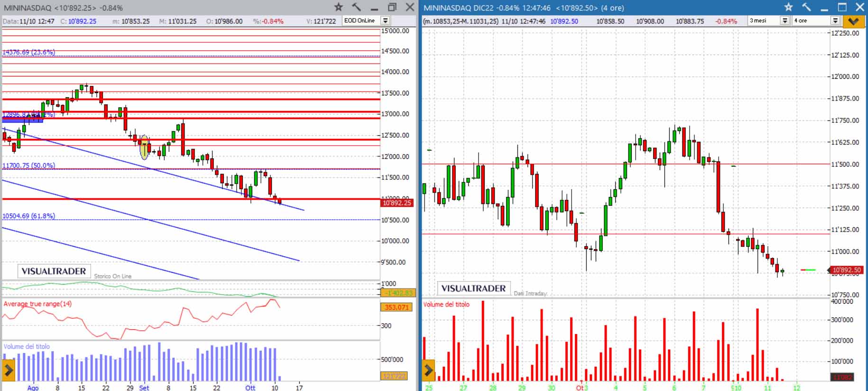
Task: Maximize the MININASDAQ DIC22 window
Action: 842,7
